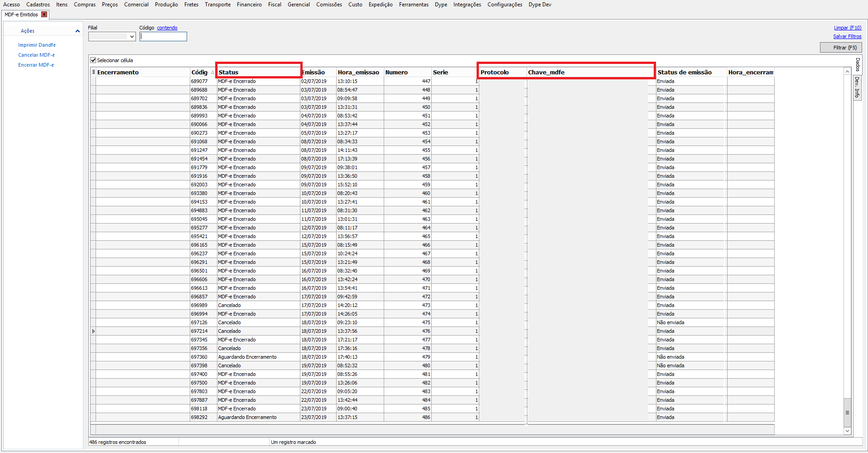This screenshot has height=453, width=868.
Task: Sort by the Serie column header
Action: click(455, 73)
